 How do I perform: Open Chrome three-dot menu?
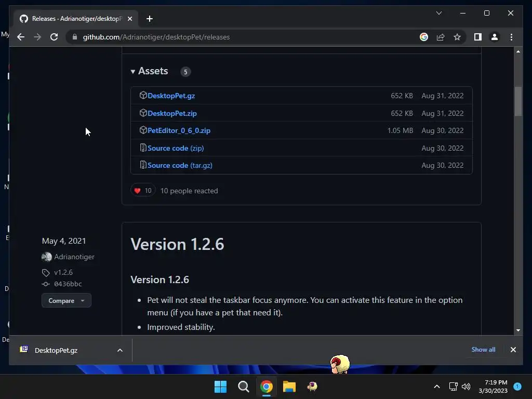[511, 37]
